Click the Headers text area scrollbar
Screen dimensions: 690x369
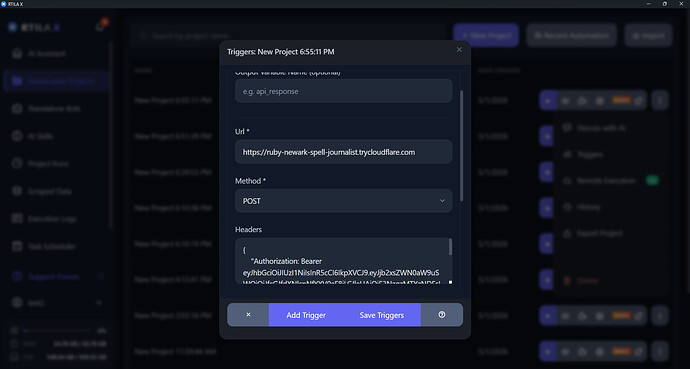click(x=450, y=247)
